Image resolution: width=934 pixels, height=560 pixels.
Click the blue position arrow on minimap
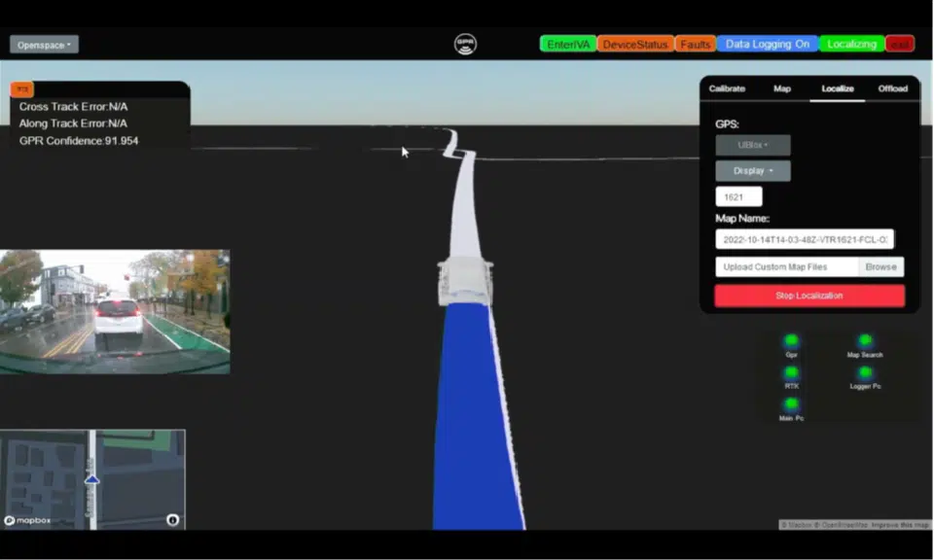coord(92,478)
